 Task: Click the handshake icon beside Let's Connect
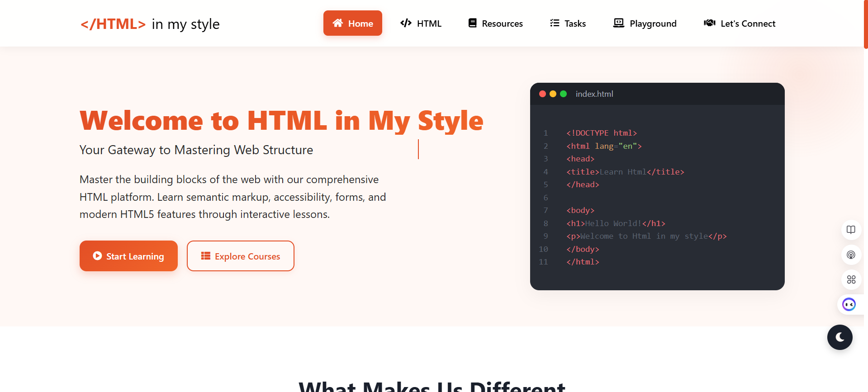pyautogui.click(x=709, y=23)
